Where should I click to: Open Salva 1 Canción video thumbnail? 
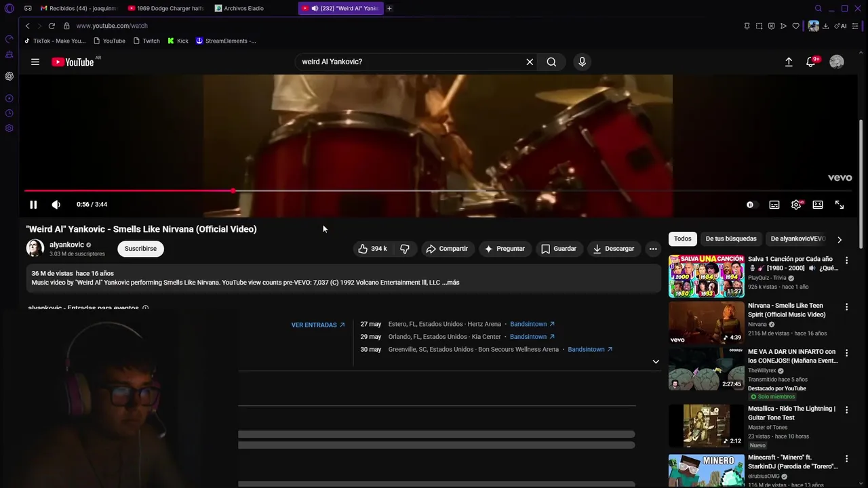[706, 277]
